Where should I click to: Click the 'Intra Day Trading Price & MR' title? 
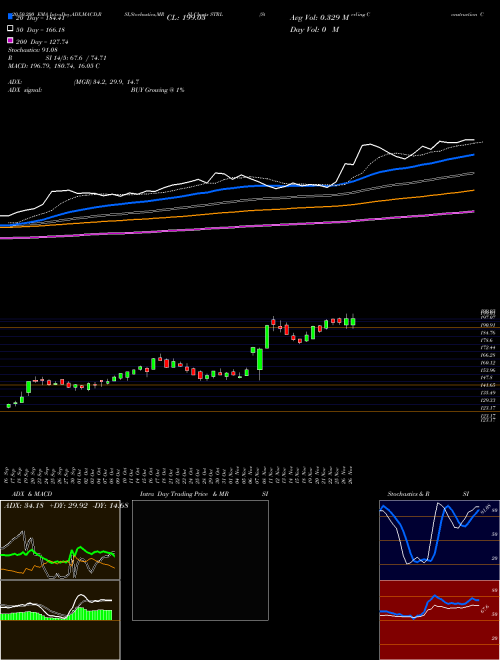(x=184, y=494)
